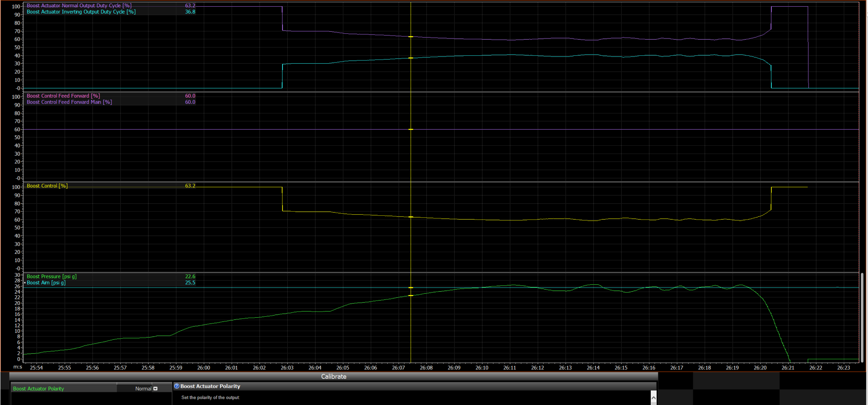The image size is (868, 405).
Task: Select the Boost Control [%] channel label
Action: click(x=47, y=186)
